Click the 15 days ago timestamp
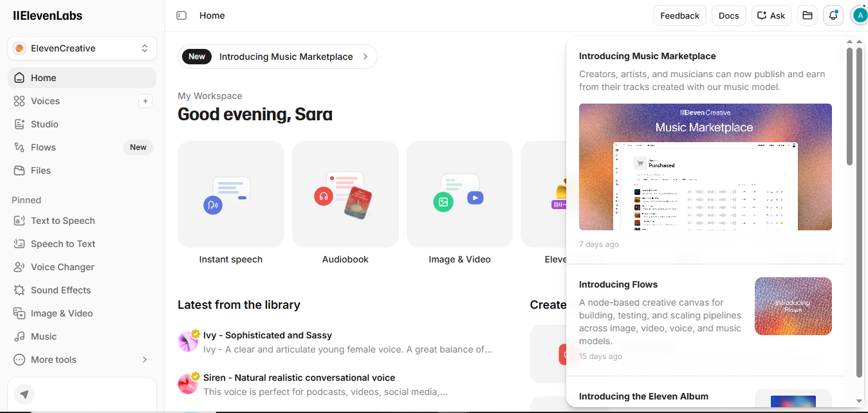 point(600,356)
